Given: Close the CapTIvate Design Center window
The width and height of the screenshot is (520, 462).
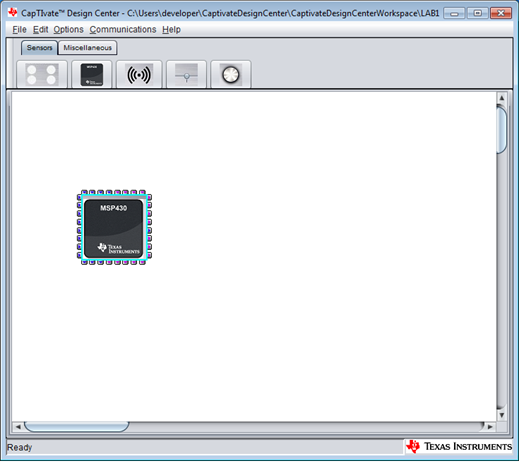Looking at the screenshot, I should tap(501, 13).
